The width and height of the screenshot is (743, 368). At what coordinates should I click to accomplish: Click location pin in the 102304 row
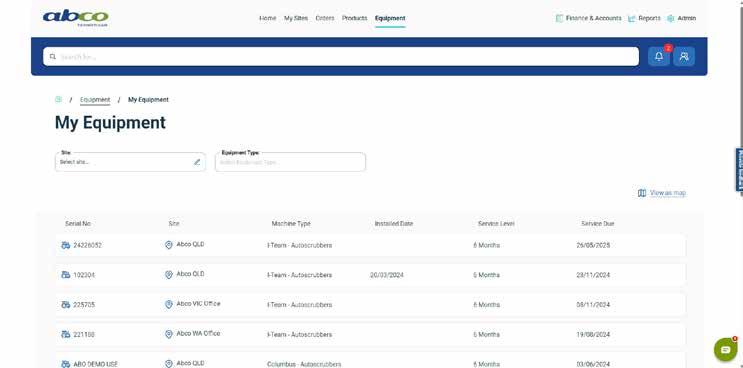[168, 275]
